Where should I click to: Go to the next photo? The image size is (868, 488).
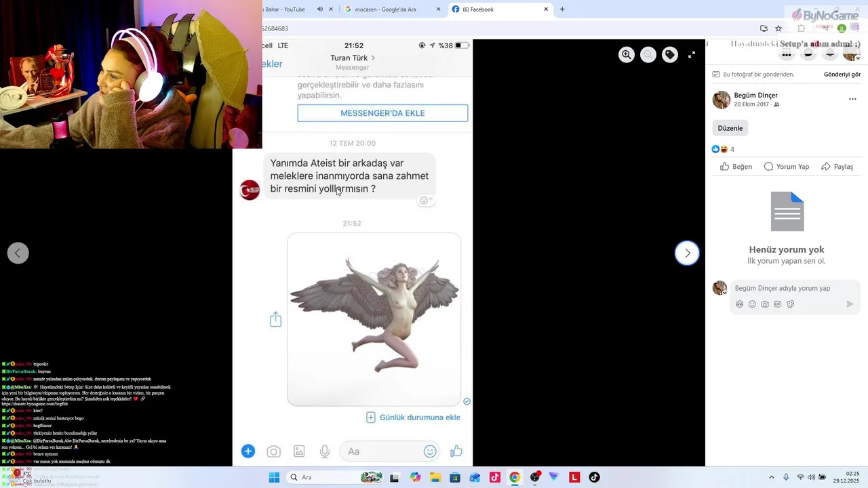click(687, 253)
